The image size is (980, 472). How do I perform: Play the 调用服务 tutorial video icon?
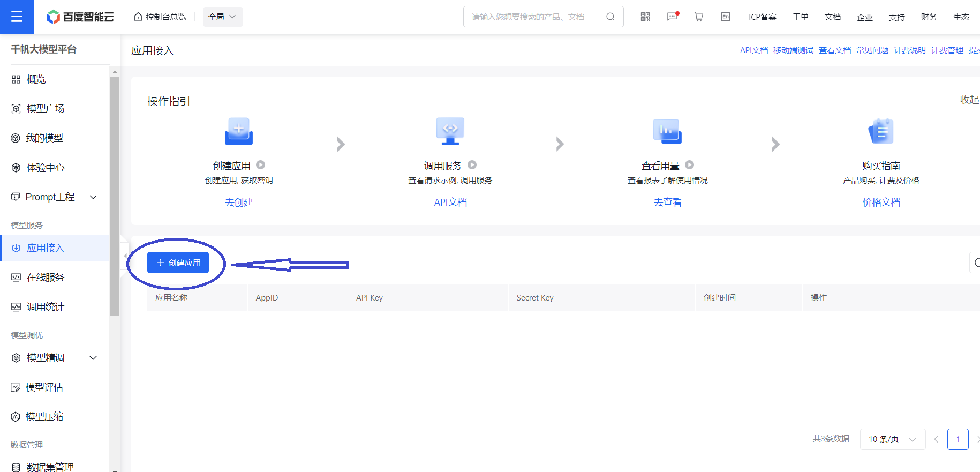472,165
